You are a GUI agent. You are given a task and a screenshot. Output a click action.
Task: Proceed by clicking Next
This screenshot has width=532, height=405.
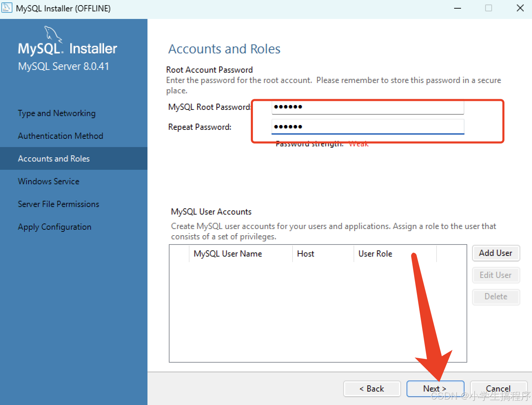(435, 389)
